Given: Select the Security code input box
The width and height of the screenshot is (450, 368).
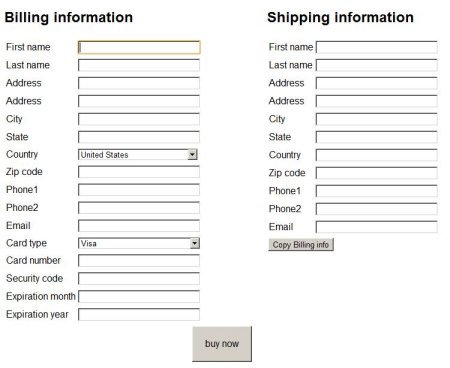Looking at the screenshot, I should click(139, 279).
